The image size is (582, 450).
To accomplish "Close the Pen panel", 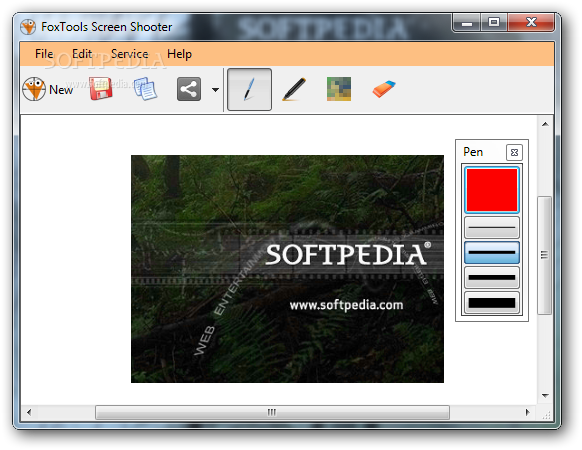I will (x=514, y=152).
